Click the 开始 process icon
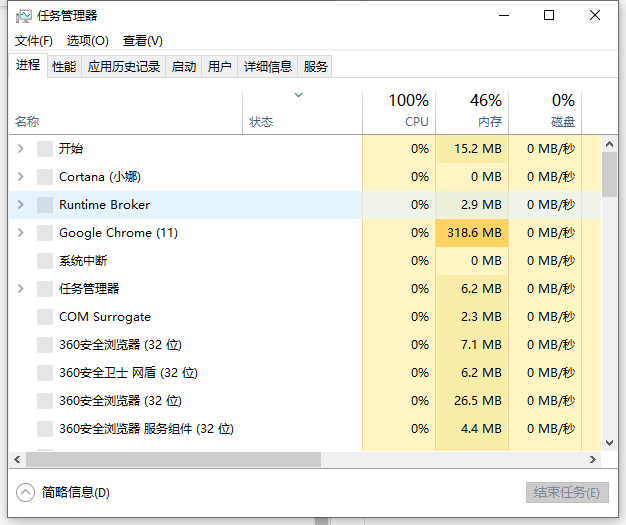Image resolution: width=626 pixels, height=525 pixels. pos(44,149)
